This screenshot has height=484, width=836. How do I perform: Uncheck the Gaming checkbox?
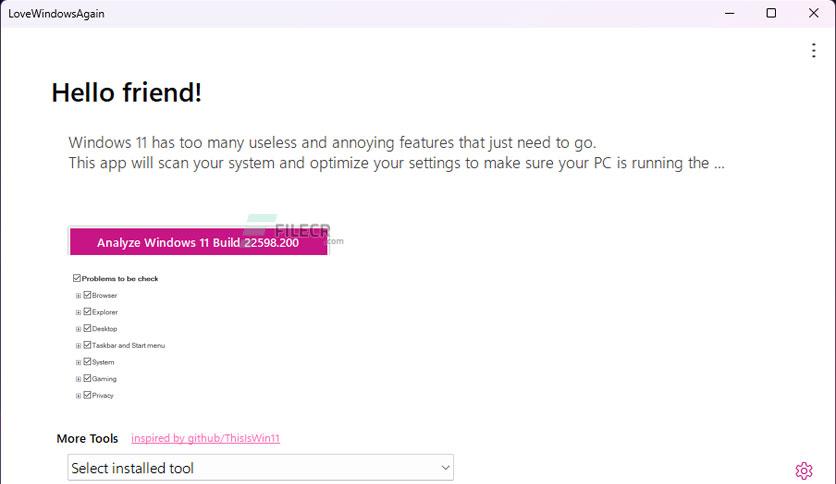87,378
